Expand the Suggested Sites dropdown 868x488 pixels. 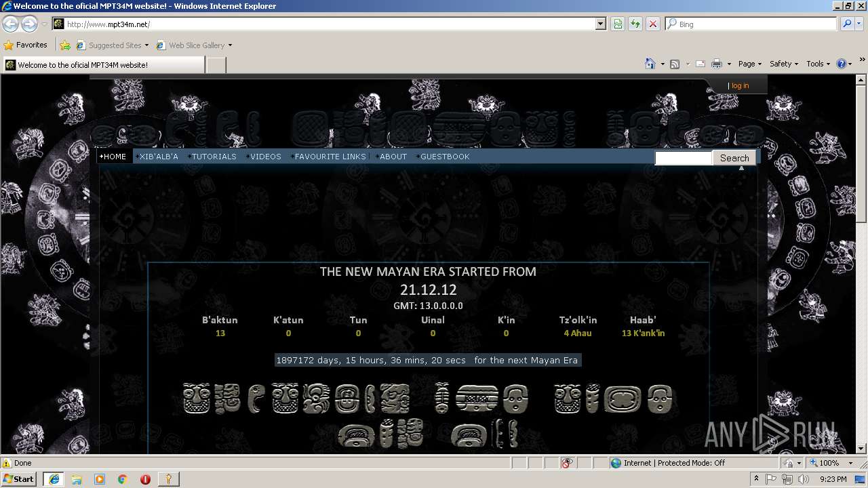pyautogui.click(x=146, y=45)
